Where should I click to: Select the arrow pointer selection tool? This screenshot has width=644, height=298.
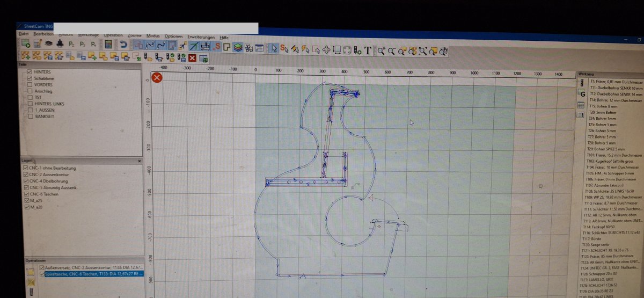pos(274,48)
